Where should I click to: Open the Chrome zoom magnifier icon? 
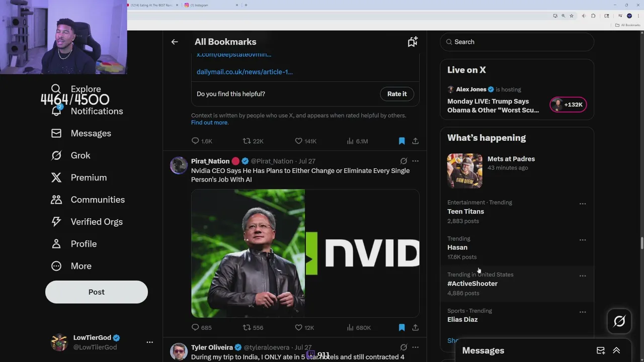[563, 16]
